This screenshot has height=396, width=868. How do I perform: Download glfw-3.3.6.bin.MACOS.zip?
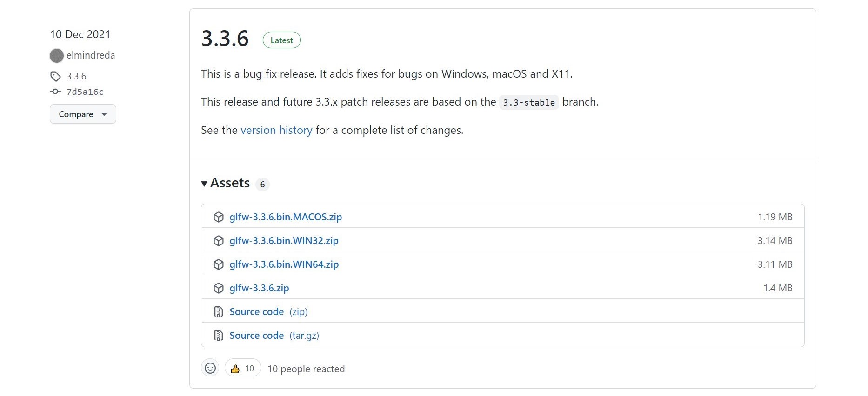coord(286,217)
